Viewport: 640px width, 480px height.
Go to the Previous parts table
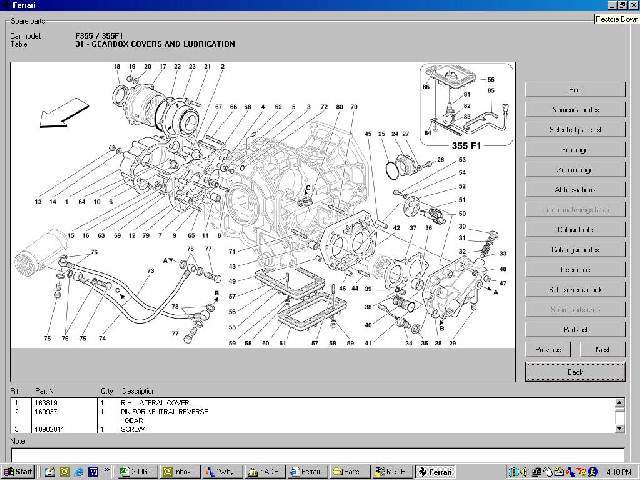coord(548,349)
